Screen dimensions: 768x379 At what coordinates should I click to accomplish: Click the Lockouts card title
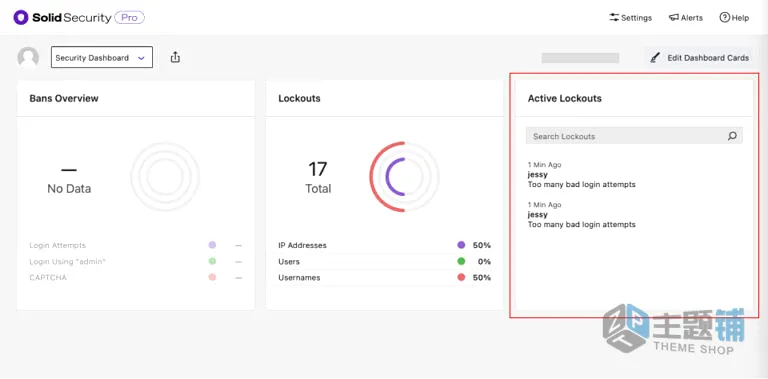(x=299, y=98)
